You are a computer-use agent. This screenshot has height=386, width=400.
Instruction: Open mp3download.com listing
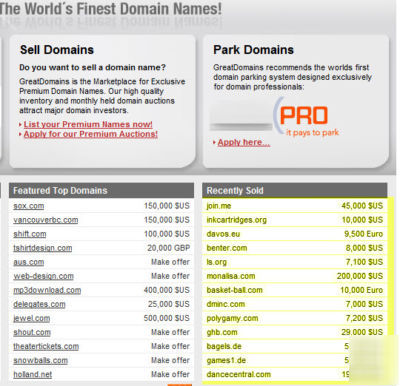pos(47,290)
